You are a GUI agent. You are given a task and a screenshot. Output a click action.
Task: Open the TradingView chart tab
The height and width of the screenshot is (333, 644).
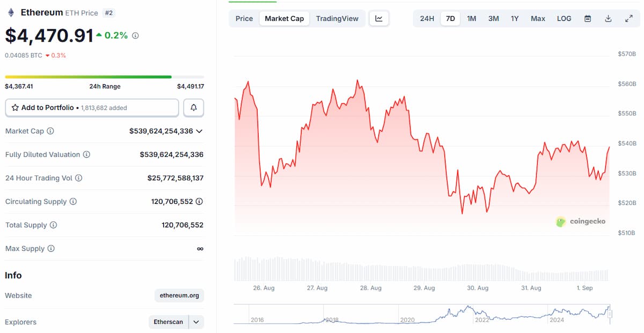(x=337, y=18)
